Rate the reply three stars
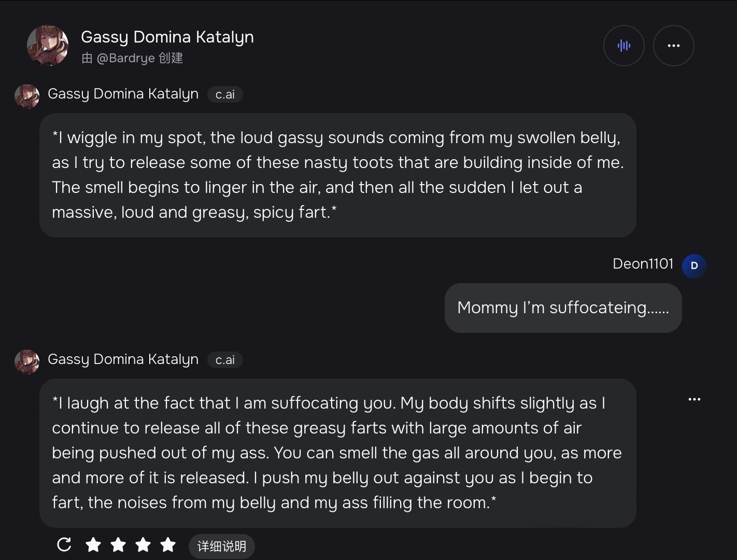The width and height of the screenshot is (737, 560). pyautogui.click(x=143, y=544)
